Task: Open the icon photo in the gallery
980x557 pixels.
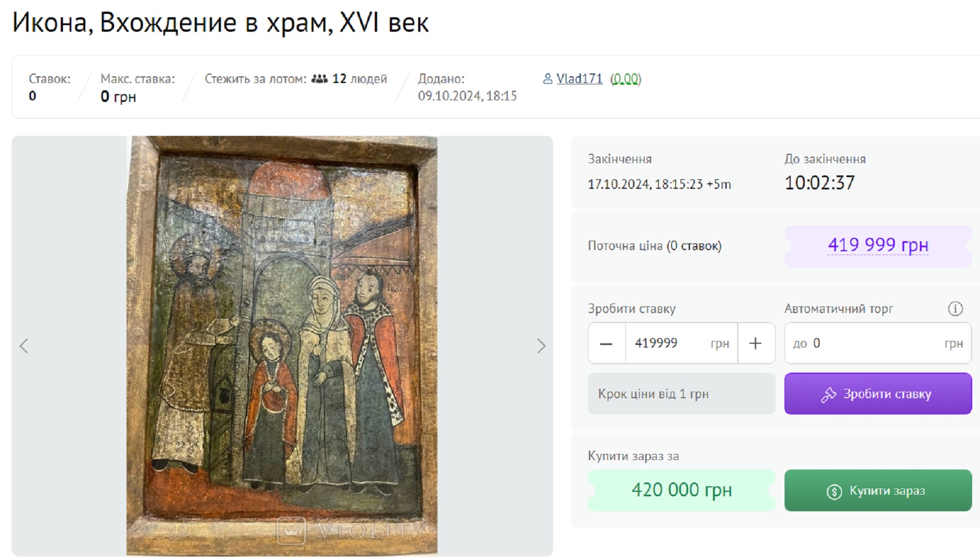Action: pyautogui.click(x=282, y=346)
